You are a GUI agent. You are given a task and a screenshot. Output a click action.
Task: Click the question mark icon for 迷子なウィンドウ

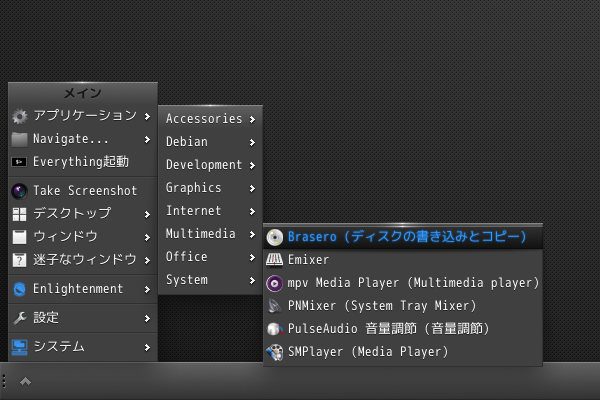tap(20, 260)
